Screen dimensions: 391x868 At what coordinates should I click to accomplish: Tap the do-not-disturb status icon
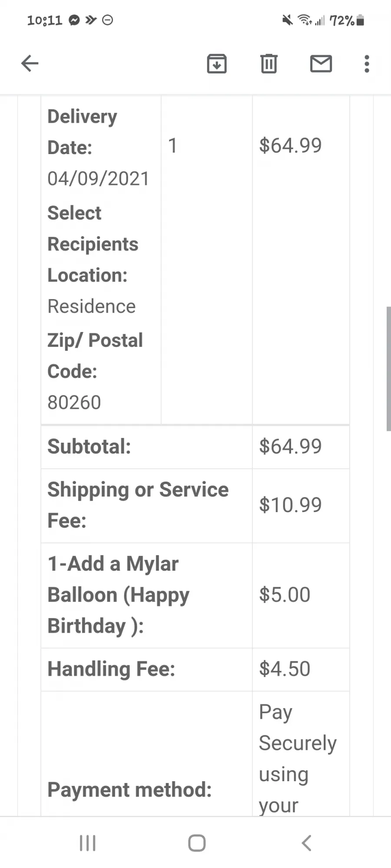pyautogui.click(x=107, y=20)
